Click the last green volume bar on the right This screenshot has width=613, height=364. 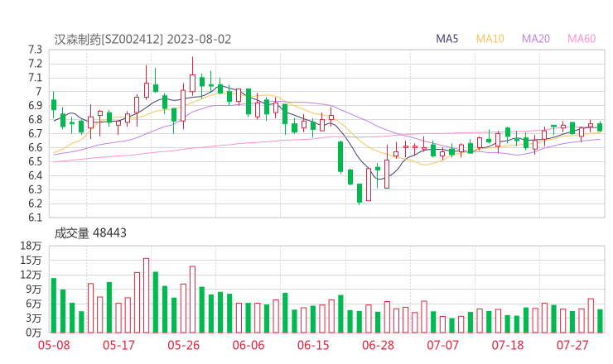tap(600, 321)
